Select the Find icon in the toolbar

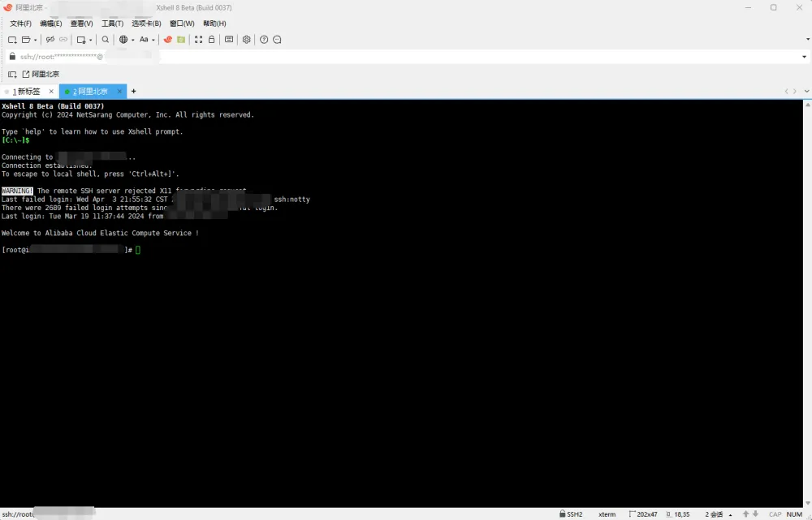pos(105,39)
